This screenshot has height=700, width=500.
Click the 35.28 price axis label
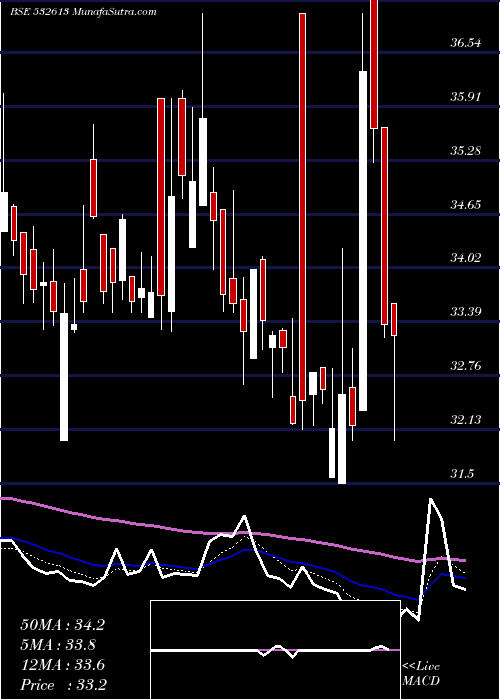466,151
